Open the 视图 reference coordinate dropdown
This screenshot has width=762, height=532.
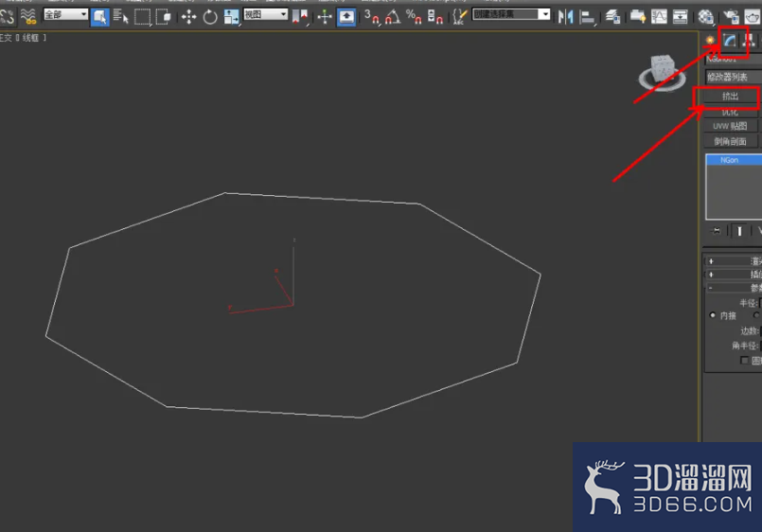point(265,14)
